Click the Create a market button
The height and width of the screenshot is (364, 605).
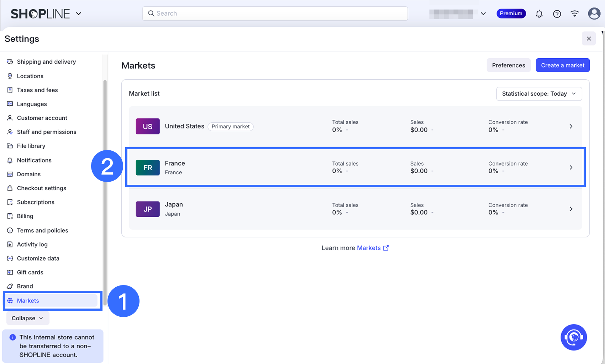coord(562,65)
